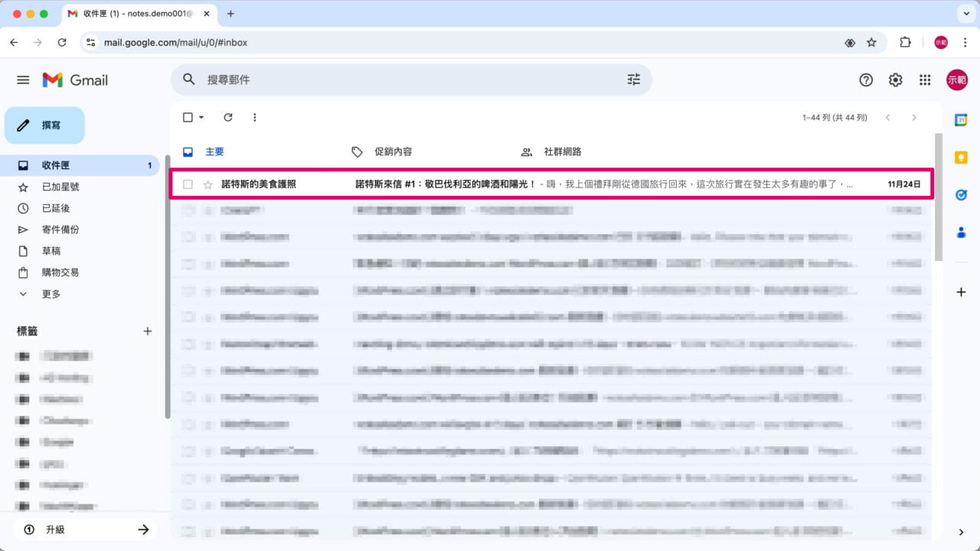Open the Gmail help menu
980x551 pixels.
866,80
